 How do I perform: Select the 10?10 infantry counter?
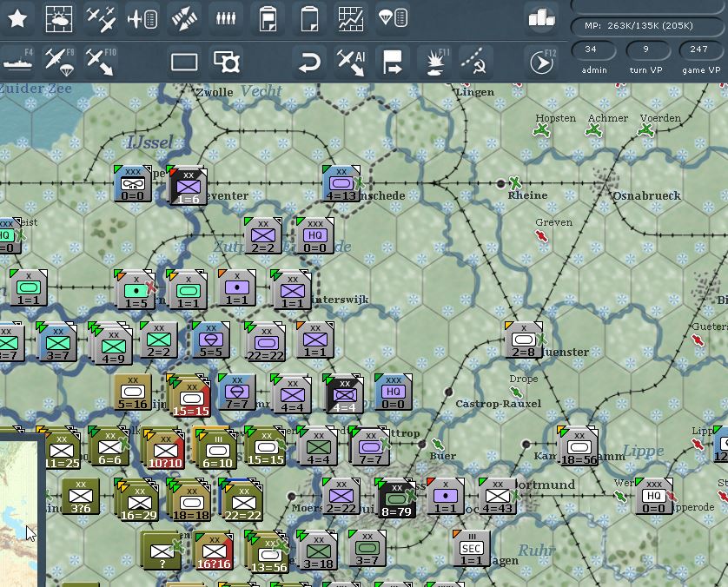coord(165,449)
